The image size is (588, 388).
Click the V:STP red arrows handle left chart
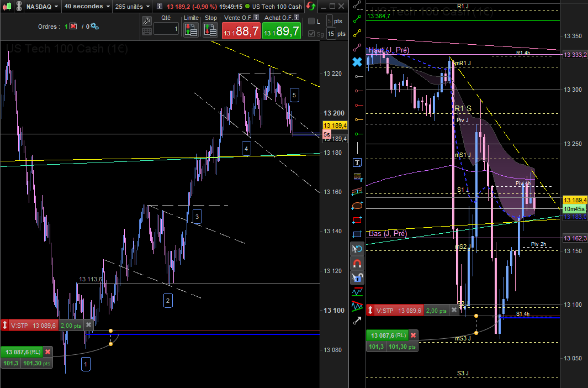pyautogui.click(x=4, y=326)
